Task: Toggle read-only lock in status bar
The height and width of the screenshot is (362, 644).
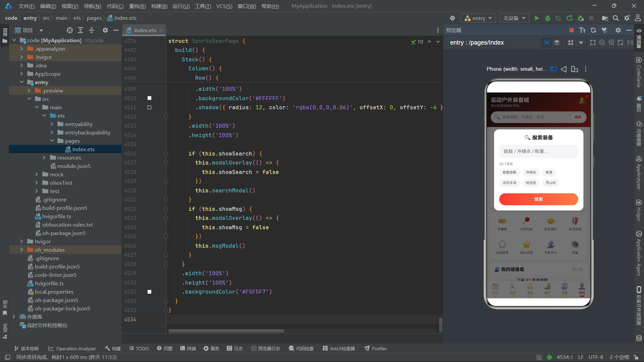Action: 636,357
